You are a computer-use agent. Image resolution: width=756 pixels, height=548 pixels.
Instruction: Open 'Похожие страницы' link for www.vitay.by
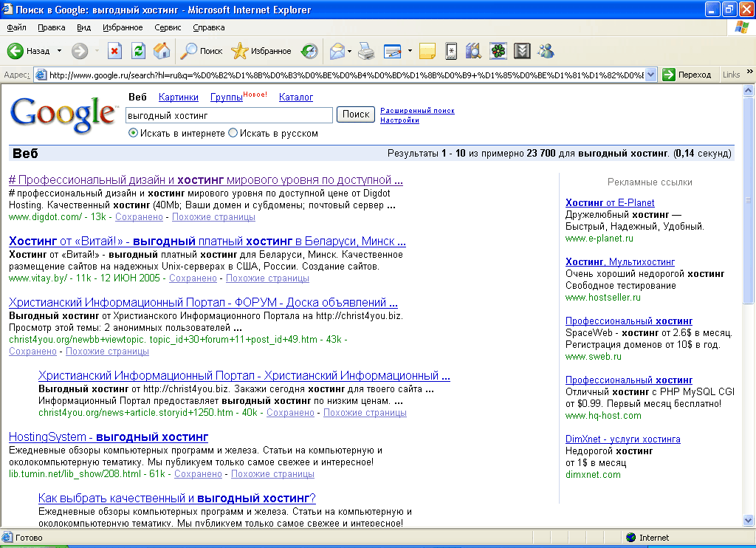click(x=267, y=278)
